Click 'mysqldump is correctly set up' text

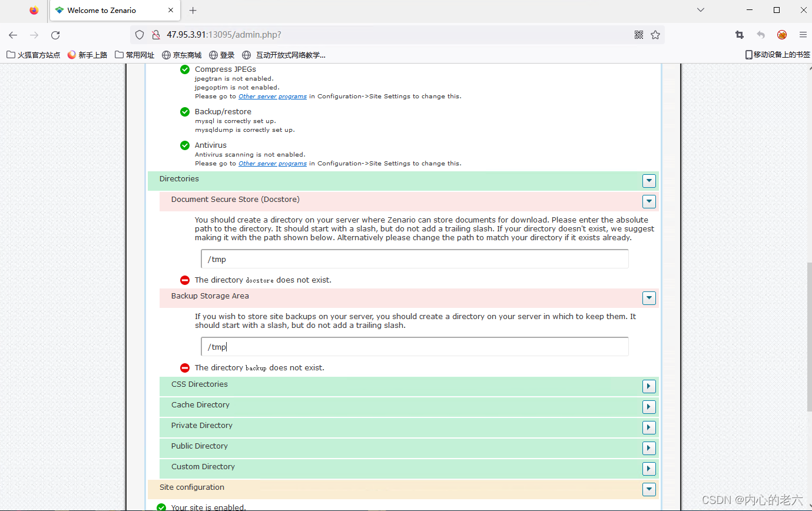[245, 130]
